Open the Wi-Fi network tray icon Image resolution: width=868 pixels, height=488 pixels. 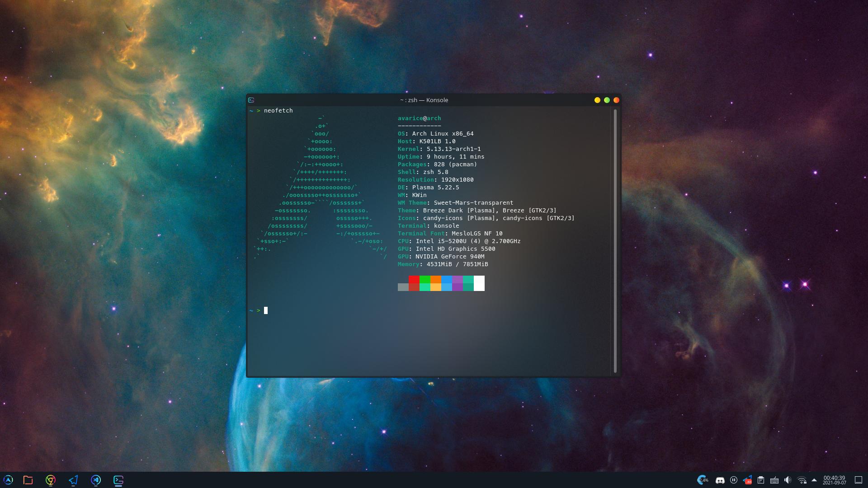point(802,480)
